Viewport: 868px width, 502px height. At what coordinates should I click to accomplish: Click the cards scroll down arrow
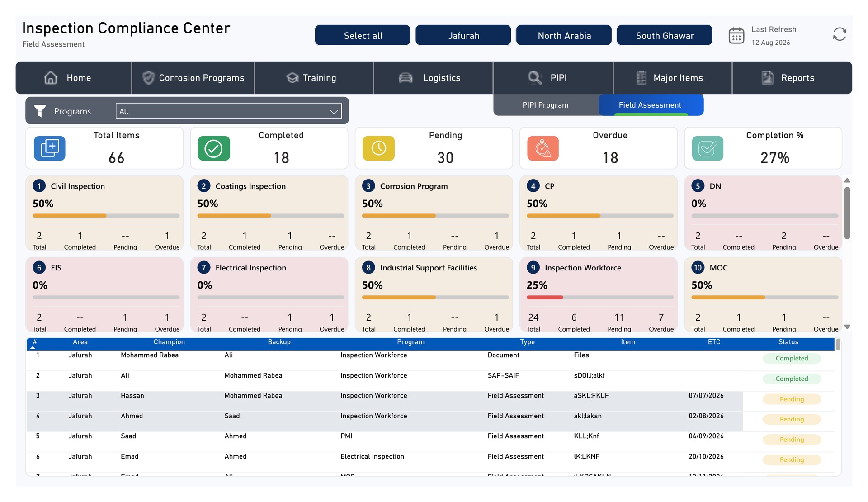(x=847, y=327)
